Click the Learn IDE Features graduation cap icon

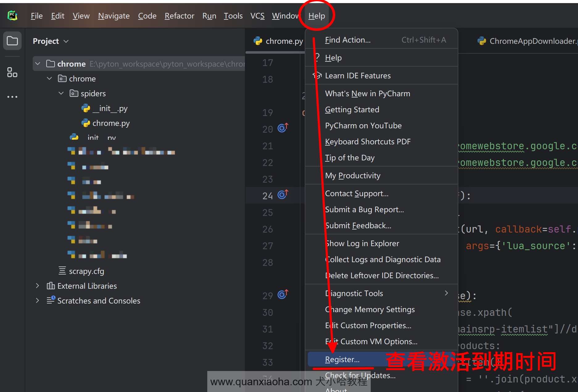tap(317, 76)
